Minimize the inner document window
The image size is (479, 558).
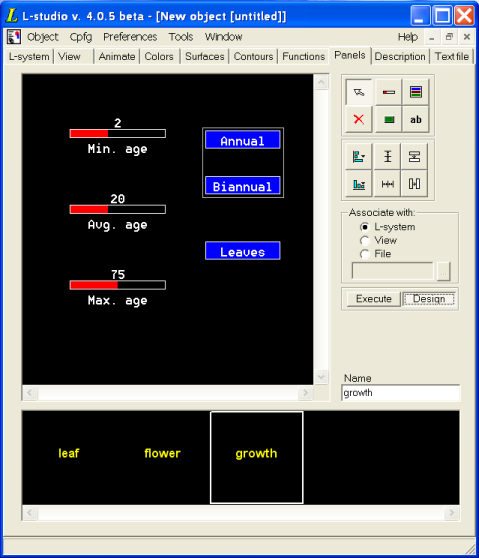click(432, 37)
